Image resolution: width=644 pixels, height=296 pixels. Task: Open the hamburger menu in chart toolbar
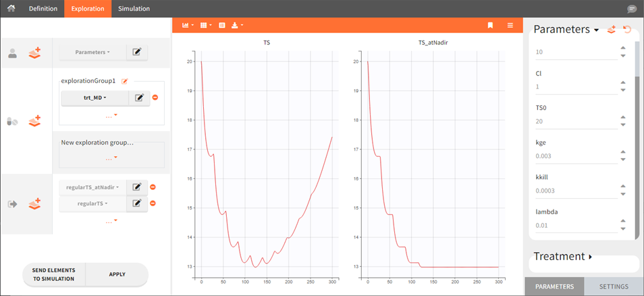pos(510,25)
